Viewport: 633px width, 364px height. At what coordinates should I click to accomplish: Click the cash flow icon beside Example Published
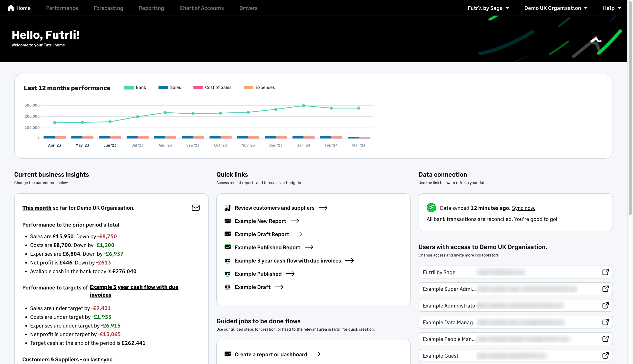(227, 274)
